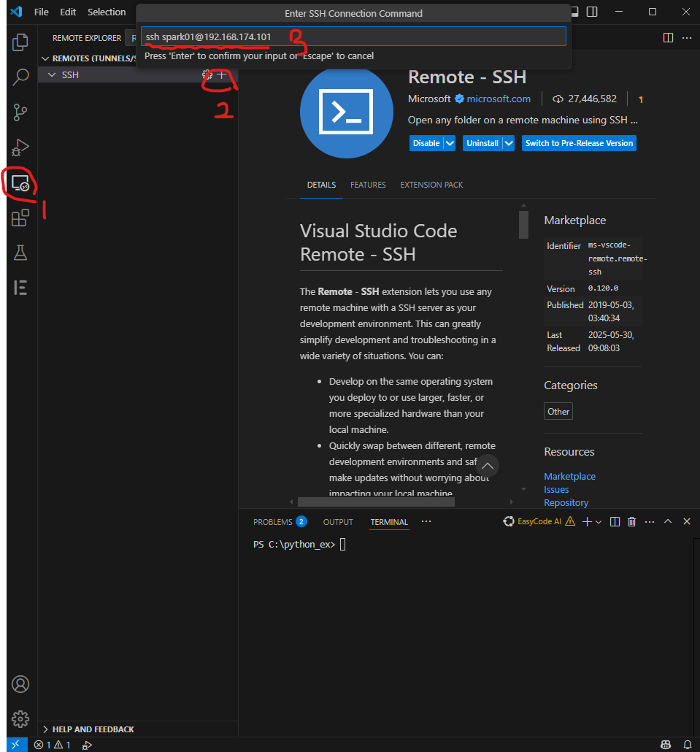Open microsoft.com publisher link
700x752 pixels.
tap(499, 99)
